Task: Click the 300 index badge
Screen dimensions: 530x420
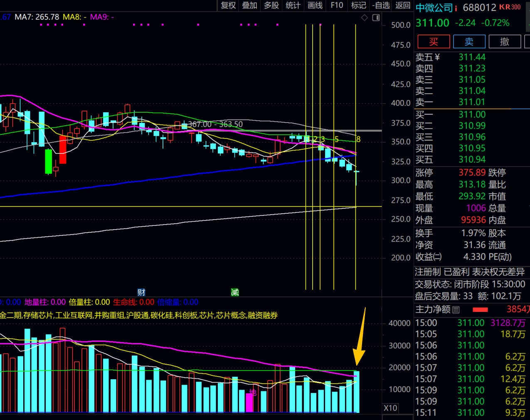Action: pyautogui.click(x=516, y=7)
